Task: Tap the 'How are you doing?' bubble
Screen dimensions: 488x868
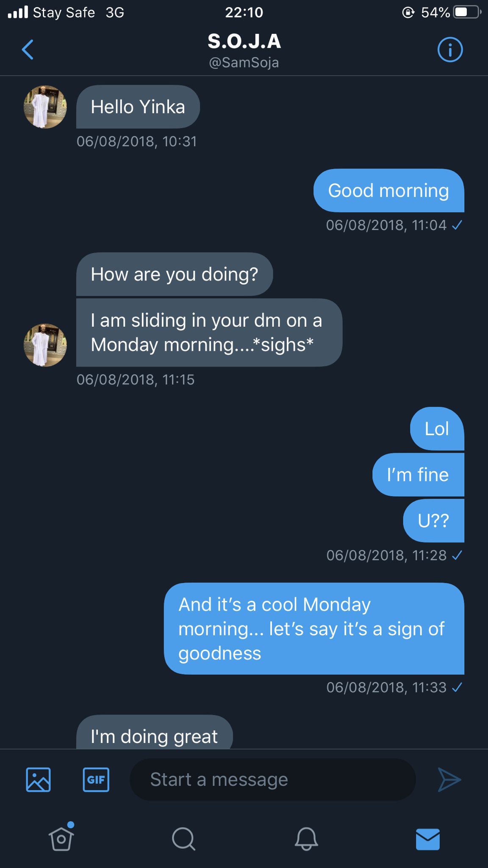Action: click(x=174, y=274)
